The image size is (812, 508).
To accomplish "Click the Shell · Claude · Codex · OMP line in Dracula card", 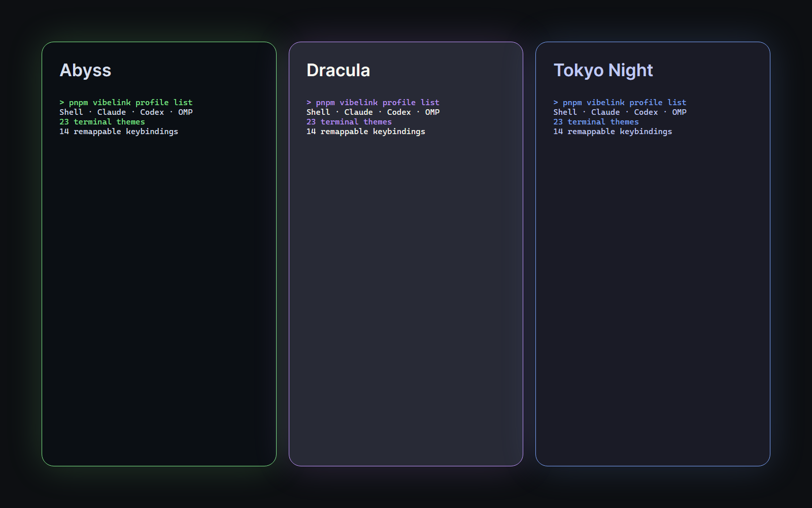I will pos(373,112).
